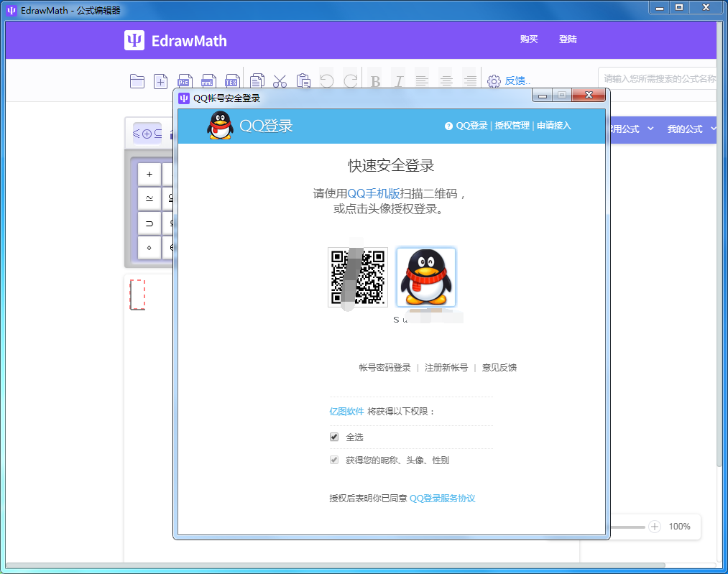Viewport: 728px width, 574px height.
Task: Click the zoom slider track
Action: [627, 527]
